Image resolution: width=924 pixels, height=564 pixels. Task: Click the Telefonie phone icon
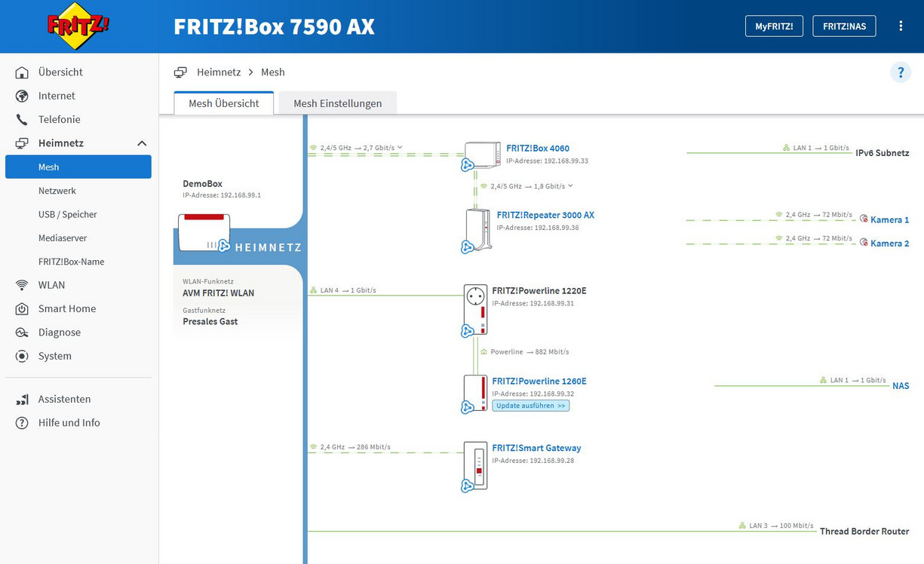[22, 119]
